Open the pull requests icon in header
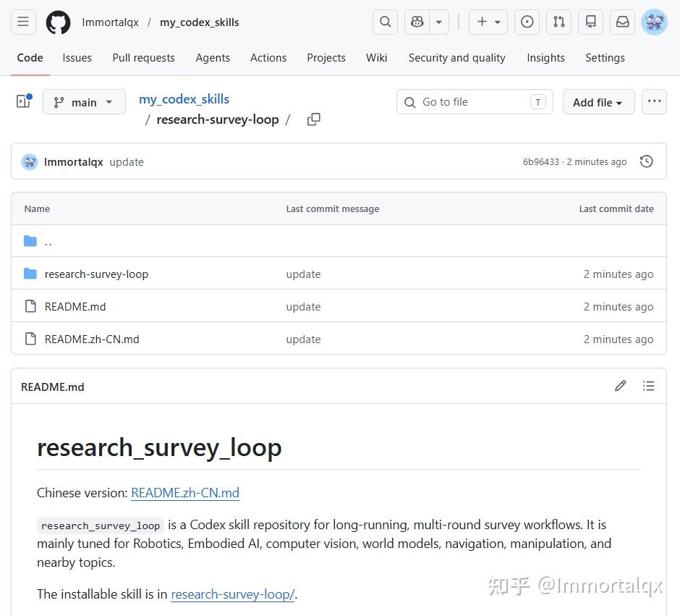This screenshot has width=680, height=616. click(559, 22)
